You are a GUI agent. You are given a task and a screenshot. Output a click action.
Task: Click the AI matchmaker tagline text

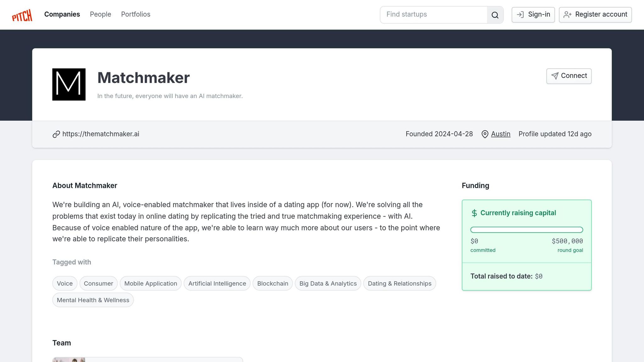tap(170, 96)
